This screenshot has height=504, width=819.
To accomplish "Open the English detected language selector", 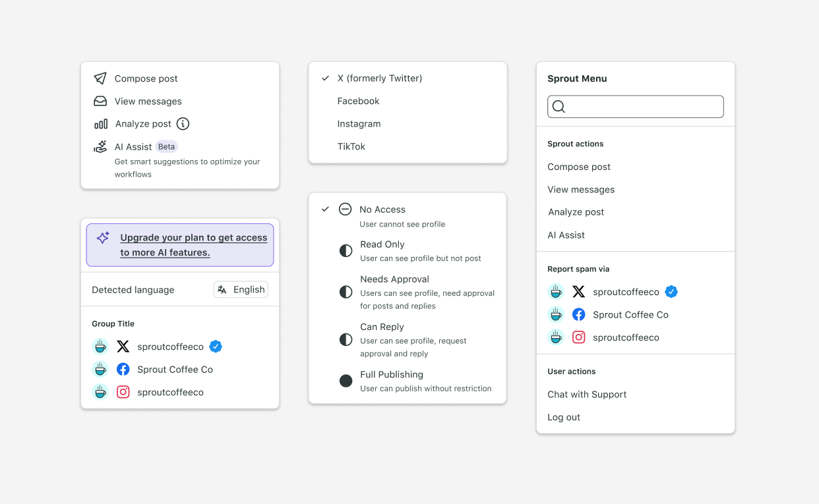I will click(x=241, y=290).
